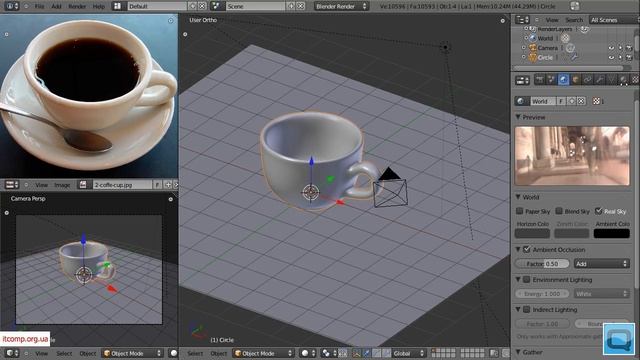Enable the Indirect Lighting checkbox

[x=527, y=310]
